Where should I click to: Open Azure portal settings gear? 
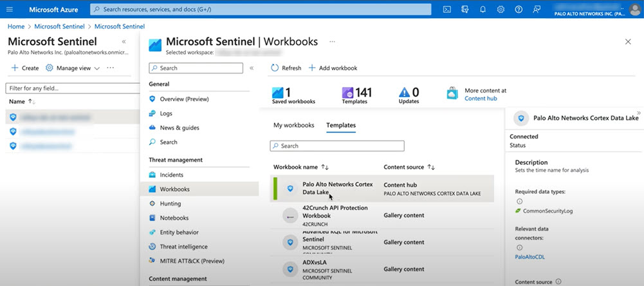pyautogui.click(x=501, y=10)
